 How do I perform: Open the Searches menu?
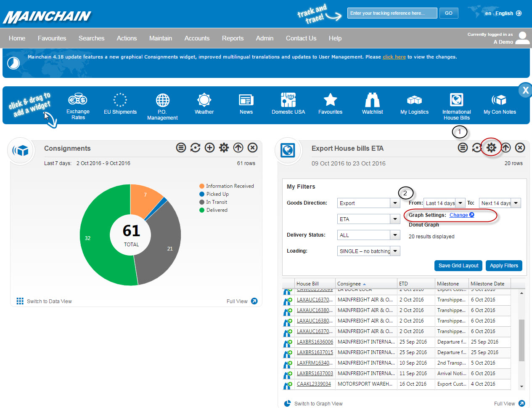[x=91, y=38]
